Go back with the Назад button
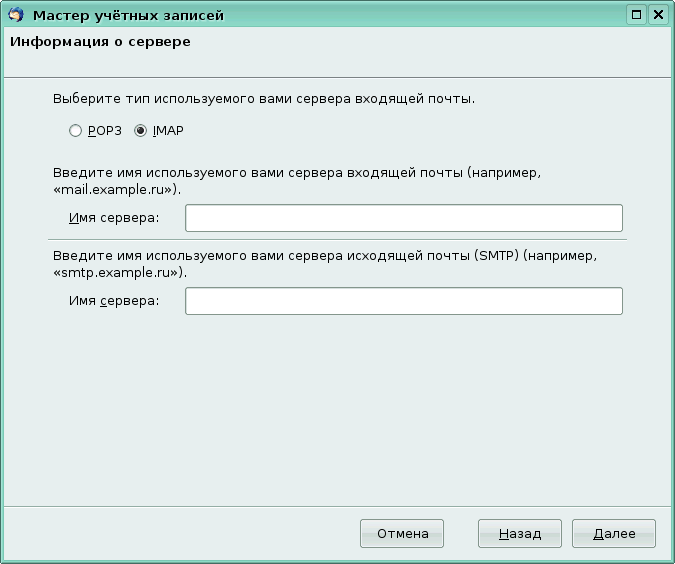The height and width of the screenshot is (564, 675). tap(519, 534)
